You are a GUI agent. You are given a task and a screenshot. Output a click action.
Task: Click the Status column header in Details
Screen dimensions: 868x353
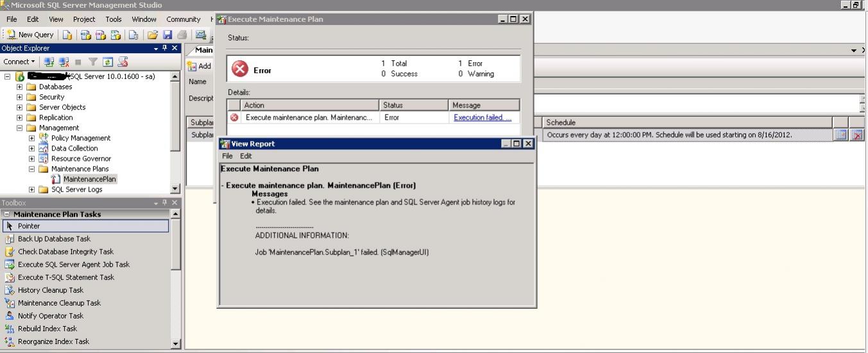[414, 105]
